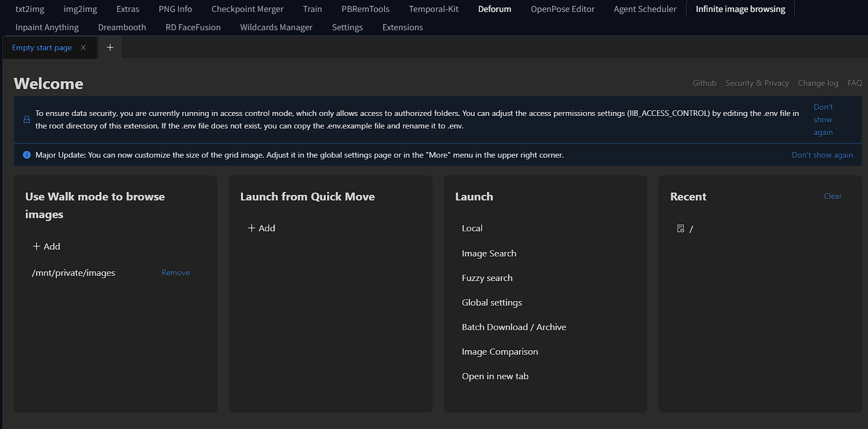The height and width of the screenshot is (429, 868).
Task: Launch Image Search
Action: pos(489,253)
